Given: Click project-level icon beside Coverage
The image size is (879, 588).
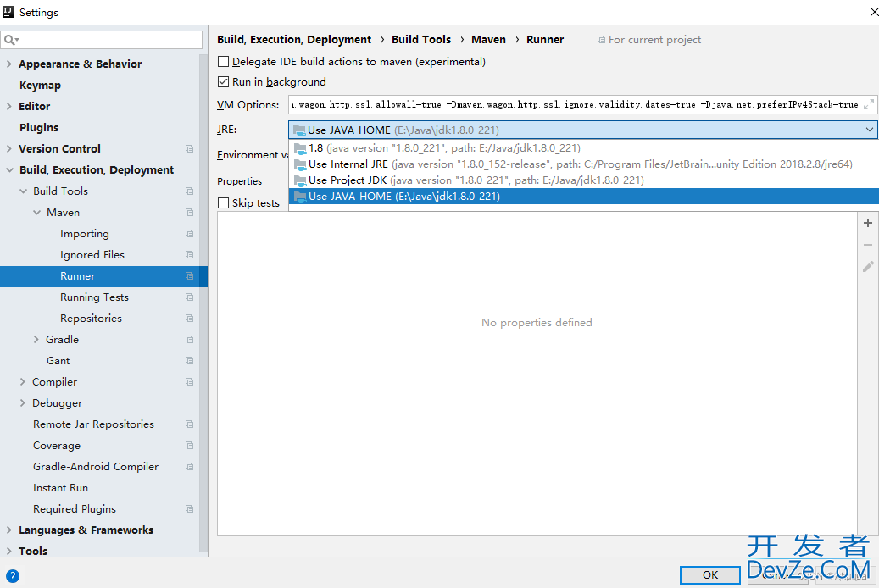Looking at the screenshot, I should pos(190,446).
